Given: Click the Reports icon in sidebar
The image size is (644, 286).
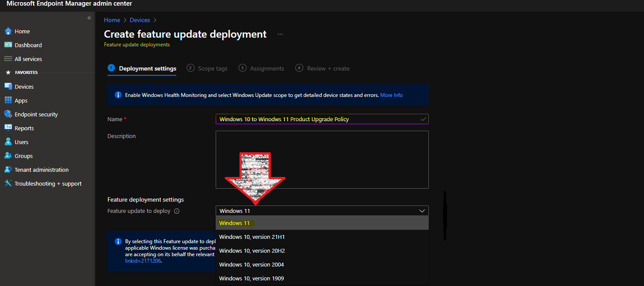Looking at the screenshot, I should point(8,128).
